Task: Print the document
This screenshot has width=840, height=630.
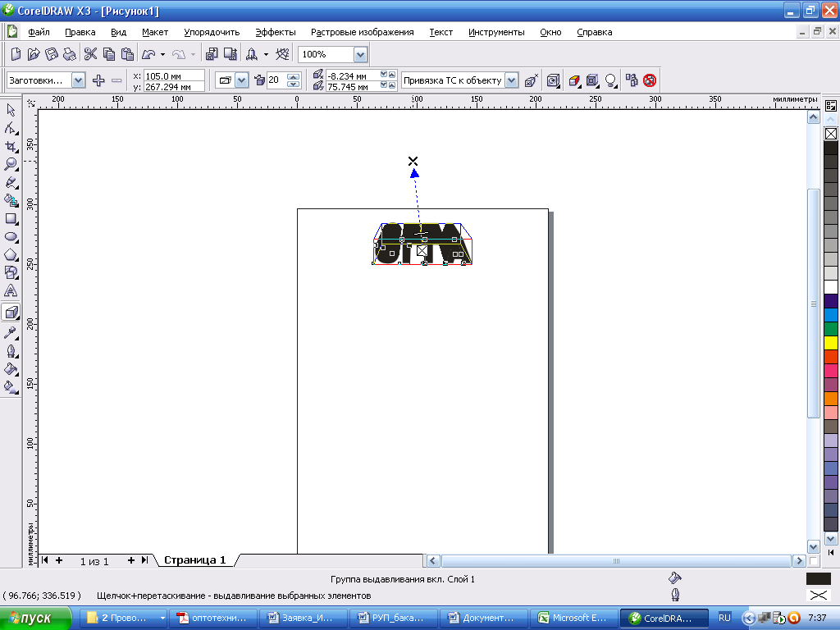Action: [x=69, y=53]
